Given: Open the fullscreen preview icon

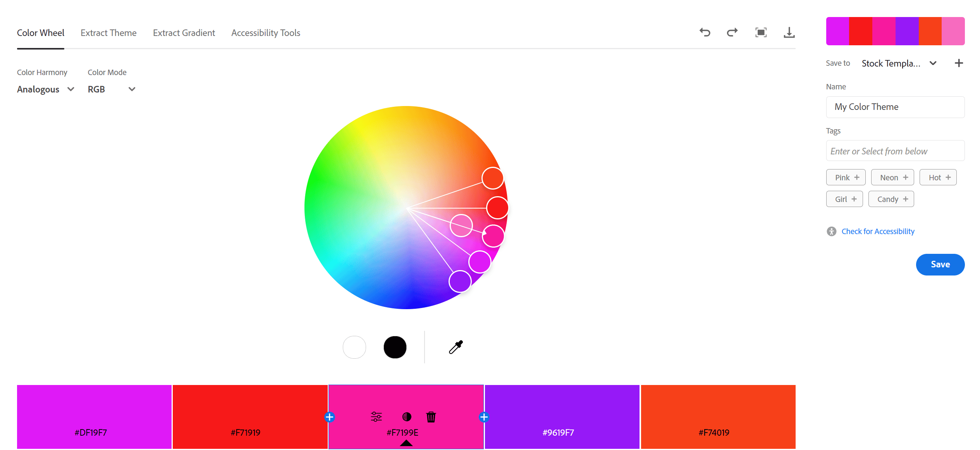Looking at the screenshot, I should tap(761, 33).
